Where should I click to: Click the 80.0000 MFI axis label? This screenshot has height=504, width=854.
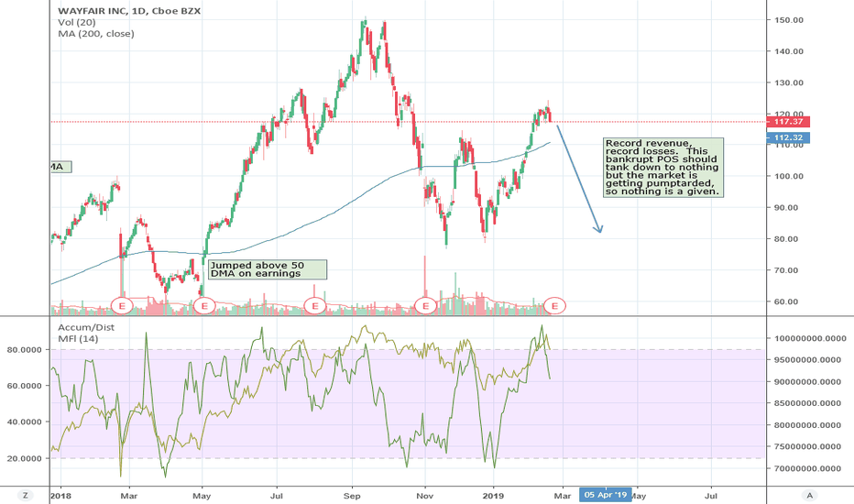(x=25, y=350)
